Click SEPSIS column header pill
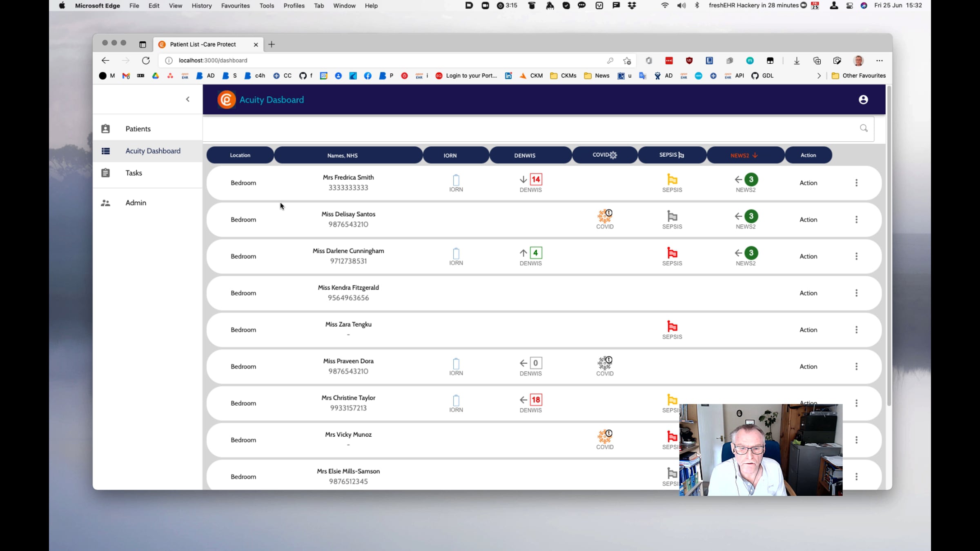The height and width of the screenshot is (551, 980). 672,155
